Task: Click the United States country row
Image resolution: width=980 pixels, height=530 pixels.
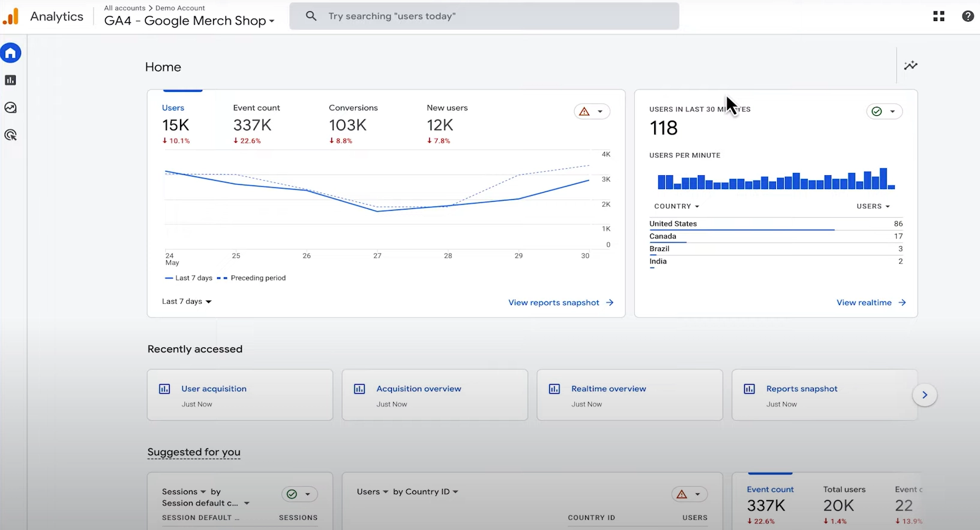Action: click(776, 224)
